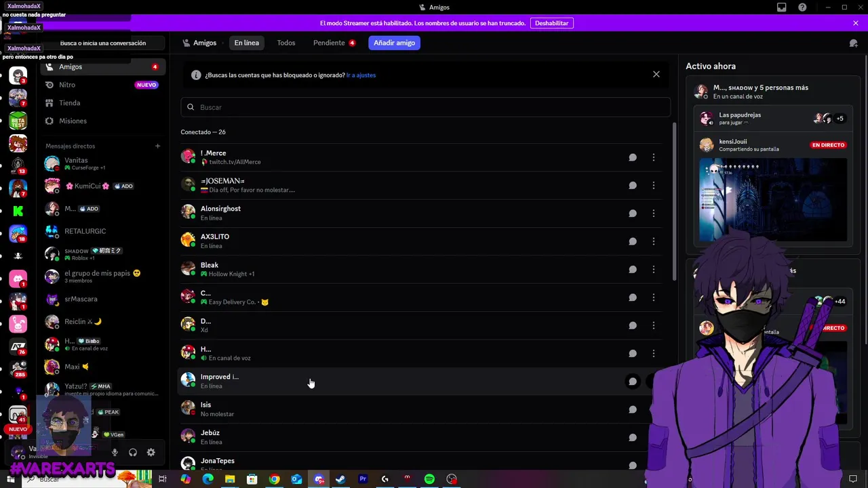Close the Streamer mode banner
Image resolution: width=868 pixels, height=488 pixels.
click(x=856, y=23)
